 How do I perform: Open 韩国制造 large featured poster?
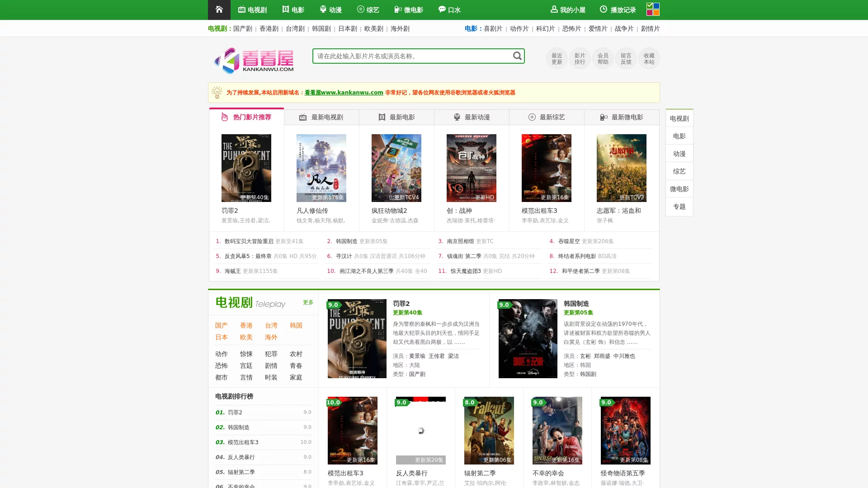(528, 338)
